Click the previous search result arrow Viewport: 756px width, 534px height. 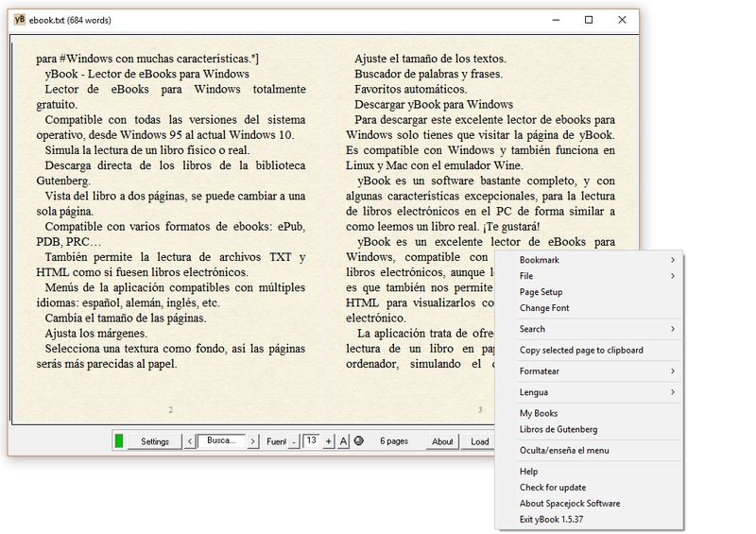pos(190,441)
